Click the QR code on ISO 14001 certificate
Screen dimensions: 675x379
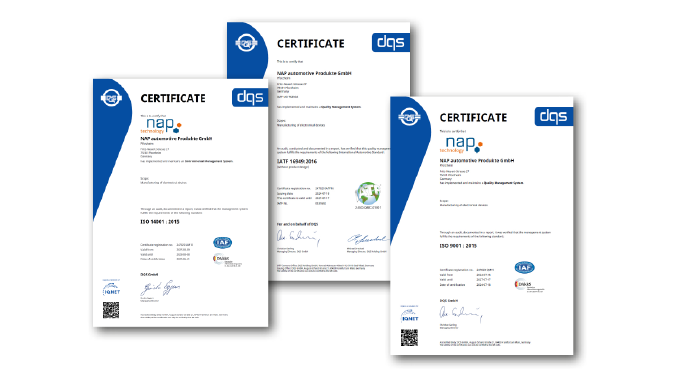[111, 310]
